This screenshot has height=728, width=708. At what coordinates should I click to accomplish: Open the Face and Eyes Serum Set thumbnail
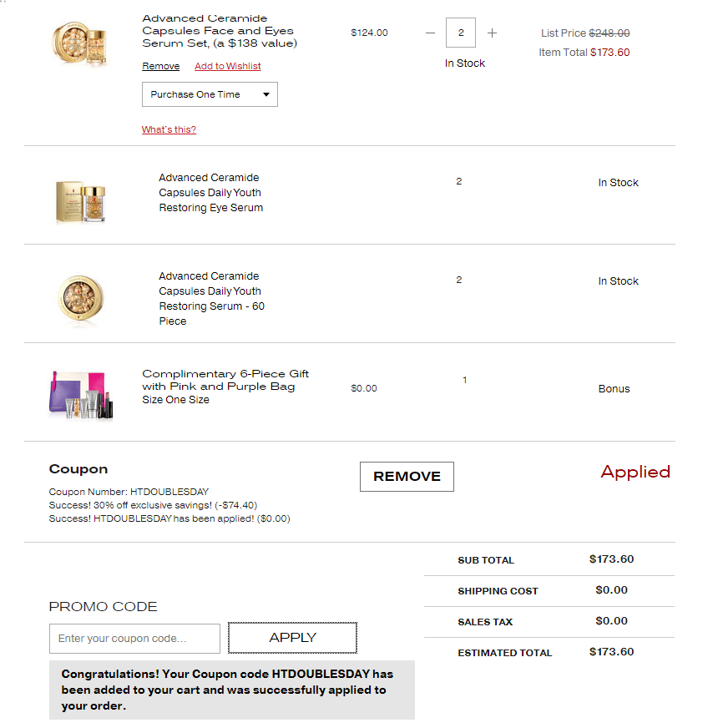pyautogui.click(x=81, y=43)
